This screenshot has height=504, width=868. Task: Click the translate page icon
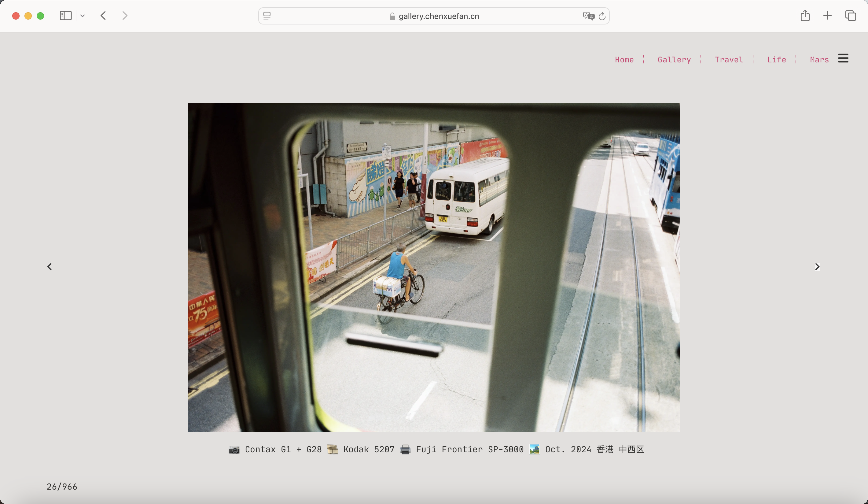click(588, 16)
